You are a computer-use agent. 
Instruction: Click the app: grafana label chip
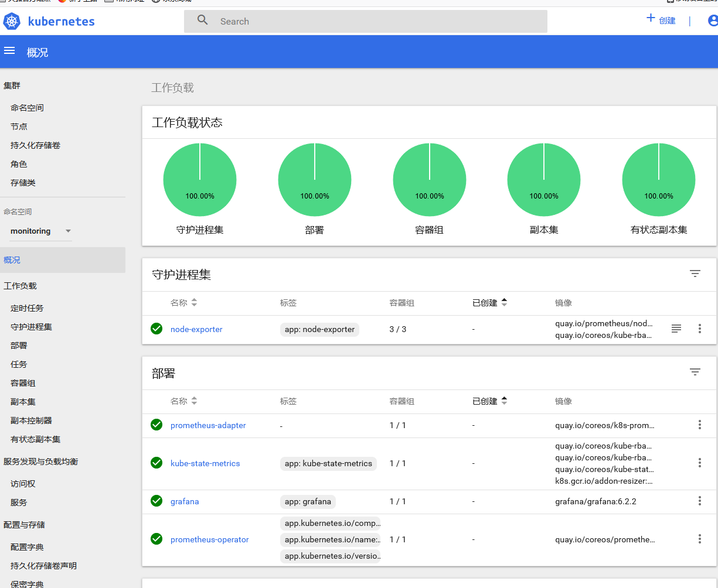(x=308, y=501)
